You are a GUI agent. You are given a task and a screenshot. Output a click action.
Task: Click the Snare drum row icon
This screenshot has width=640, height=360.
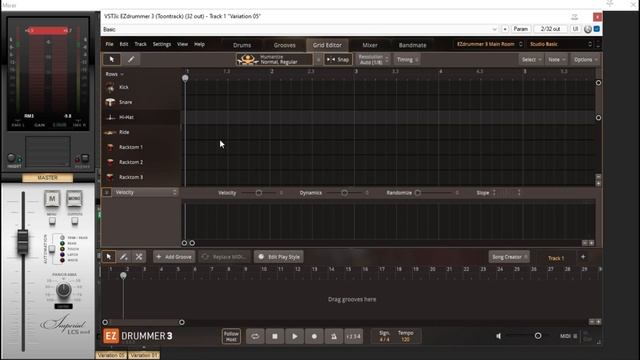coord(110,102)
